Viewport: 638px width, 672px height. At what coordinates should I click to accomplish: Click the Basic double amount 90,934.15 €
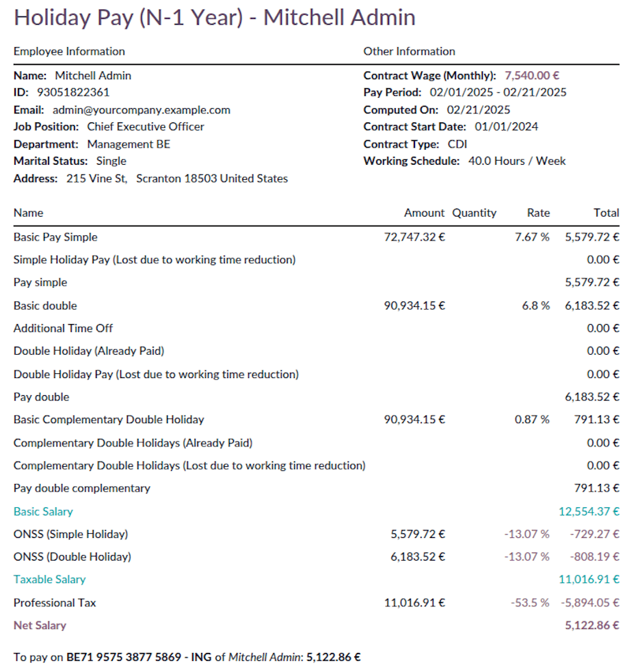[x=414, y=306]
